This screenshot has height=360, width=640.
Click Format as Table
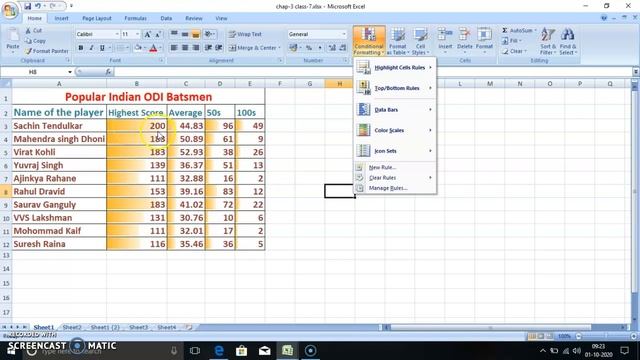coord(398,41)
